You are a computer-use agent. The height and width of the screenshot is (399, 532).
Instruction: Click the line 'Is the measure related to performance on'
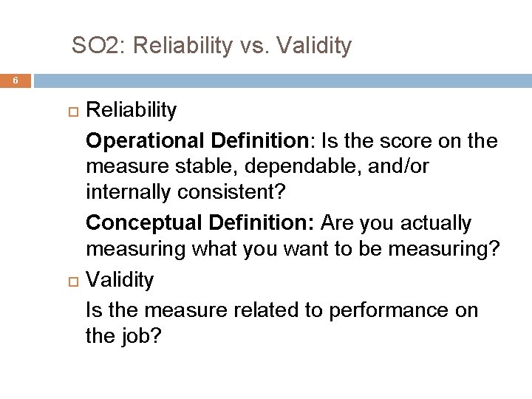[282, 310]
